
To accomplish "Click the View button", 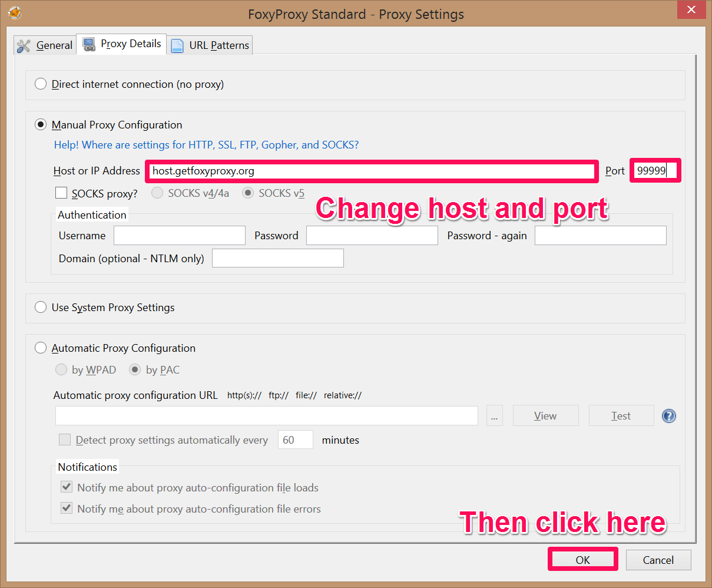I will click(x=546, y=415).
